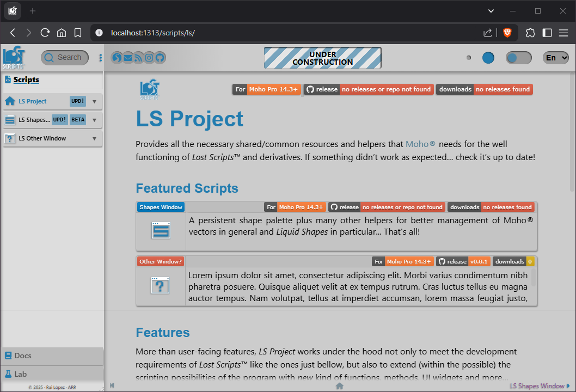This screenshot has width=576, height=392.
Task: Open the swirl-shaped social icon before the email icon
Action: point(117,58)
